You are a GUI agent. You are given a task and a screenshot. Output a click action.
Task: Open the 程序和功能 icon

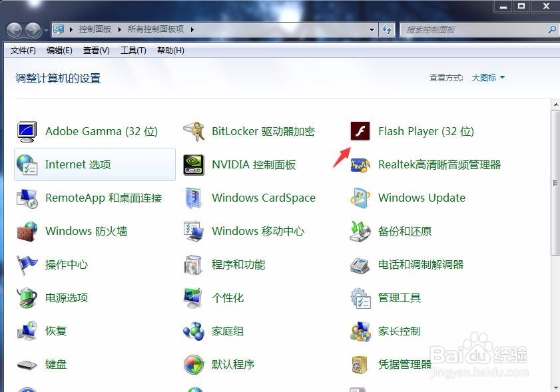click(x=194, y=264)
